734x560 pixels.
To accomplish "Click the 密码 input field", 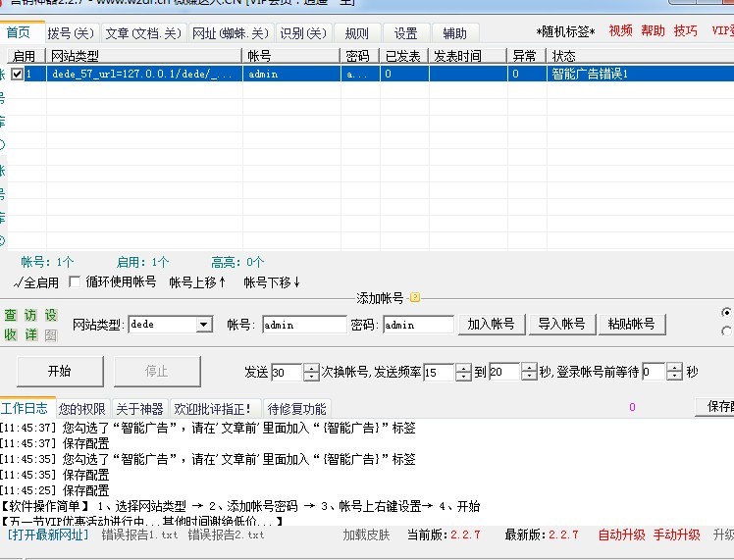I will (x=418, y=325).
